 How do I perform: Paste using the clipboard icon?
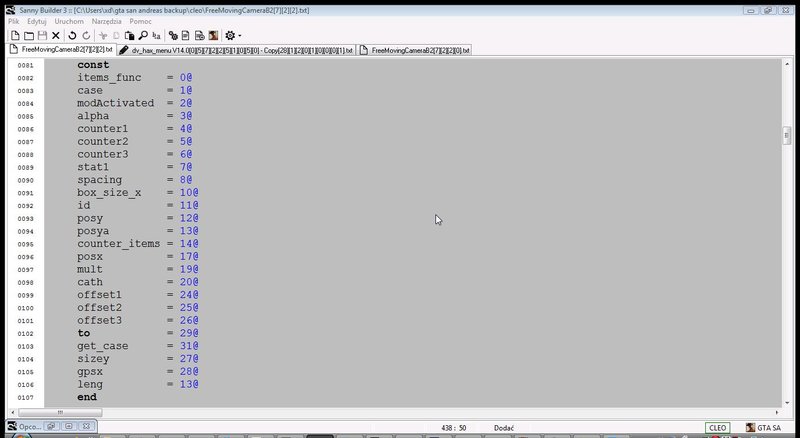130,35
